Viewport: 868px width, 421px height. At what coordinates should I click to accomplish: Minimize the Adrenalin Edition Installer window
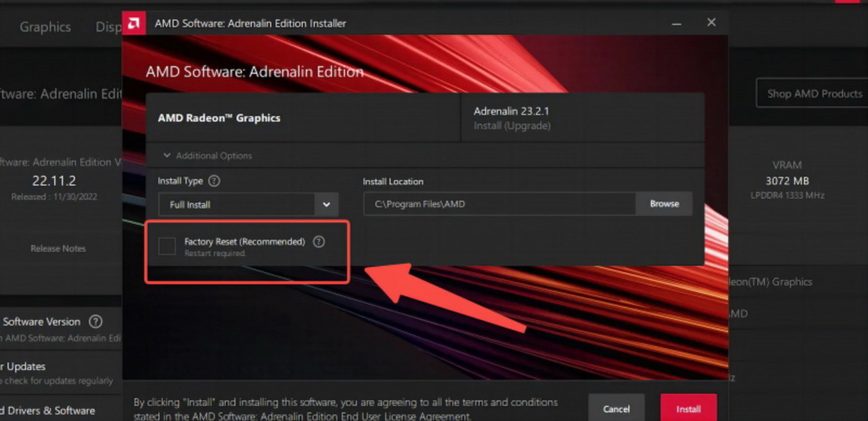[678, 23]
